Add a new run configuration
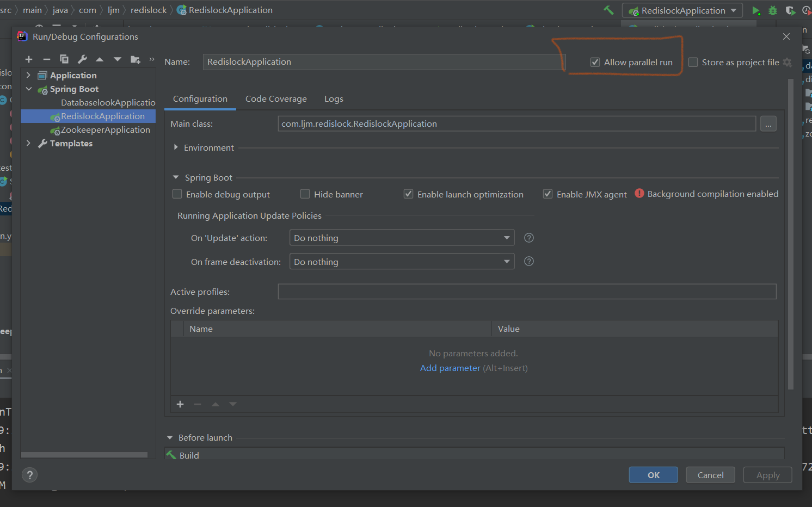Screen dimensions: 812x507 (29, 59)
